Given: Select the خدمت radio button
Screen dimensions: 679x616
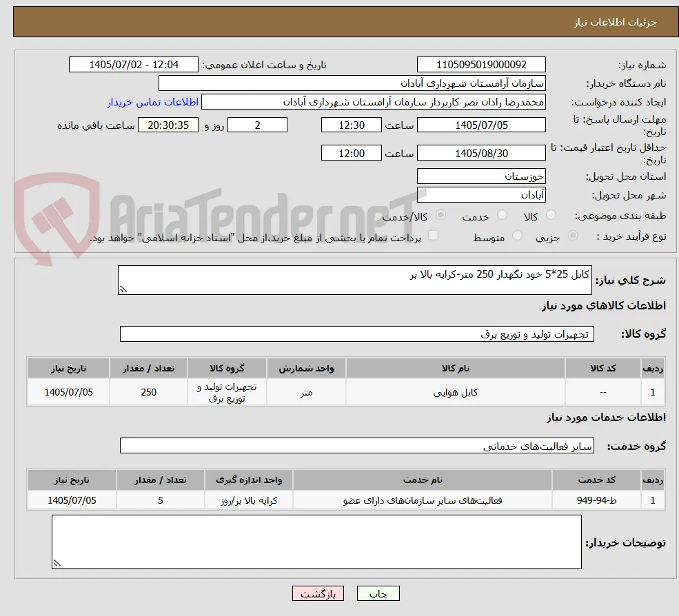Looking at the screenshot, I should click(x=502, y=215).
